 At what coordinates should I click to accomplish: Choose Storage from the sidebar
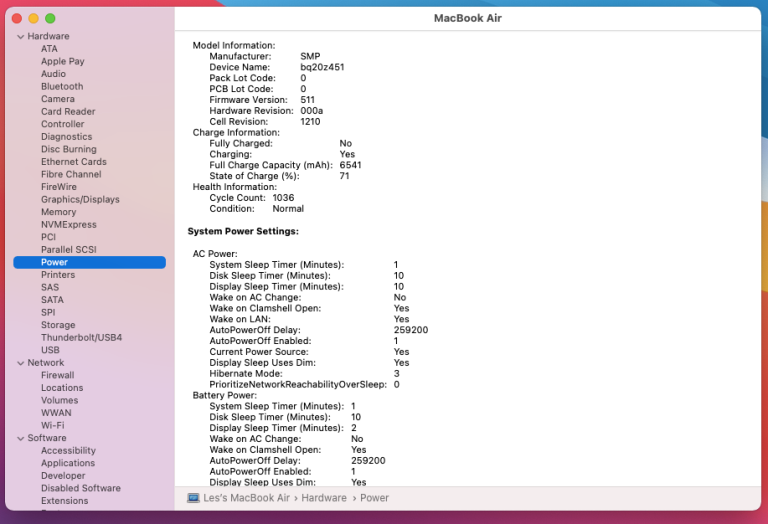pyautogui.click(x=58, y=325)
